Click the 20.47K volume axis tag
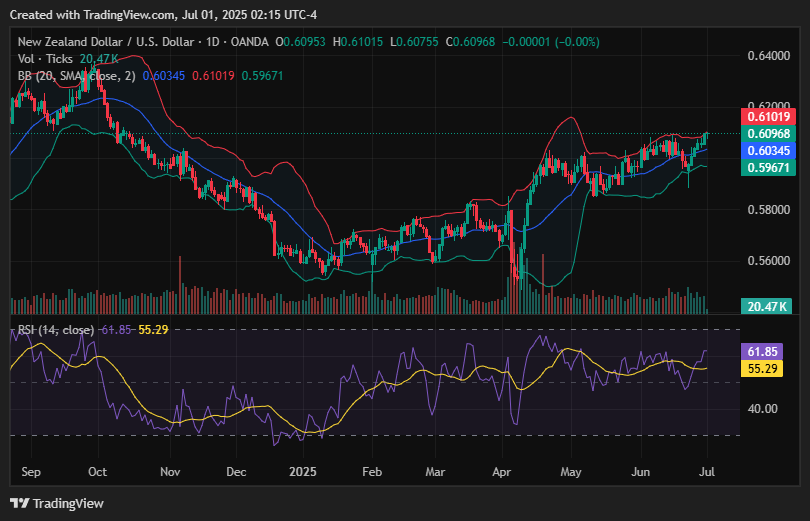The image size is (810, 521). pyautogui.click(x=767, y=307)
